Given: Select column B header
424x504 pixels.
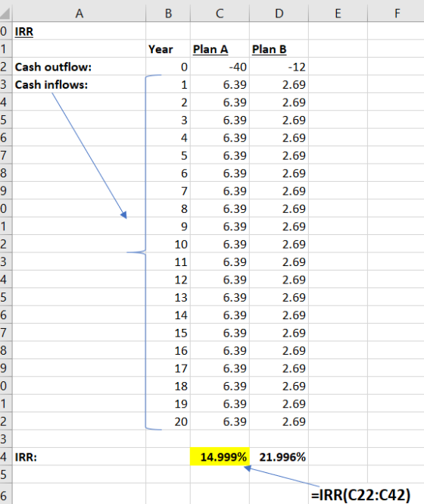Looking at the screenshot, I should [168, 14].
